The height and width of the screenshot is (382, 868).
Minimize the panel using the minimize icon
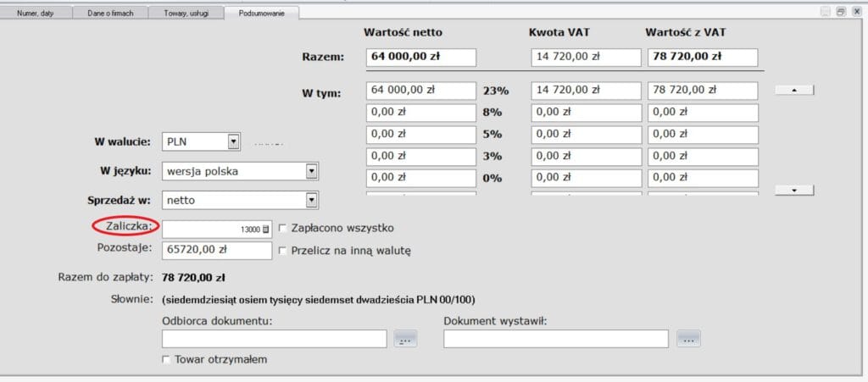(x=826, y=12)
